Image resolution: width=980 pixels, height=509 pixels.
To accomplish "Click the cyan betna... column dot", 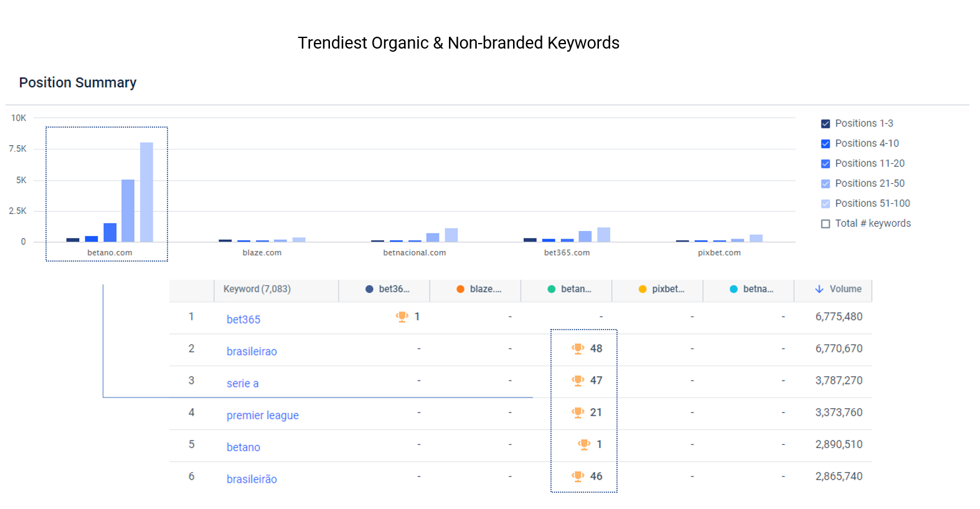I will click(733, 289).
